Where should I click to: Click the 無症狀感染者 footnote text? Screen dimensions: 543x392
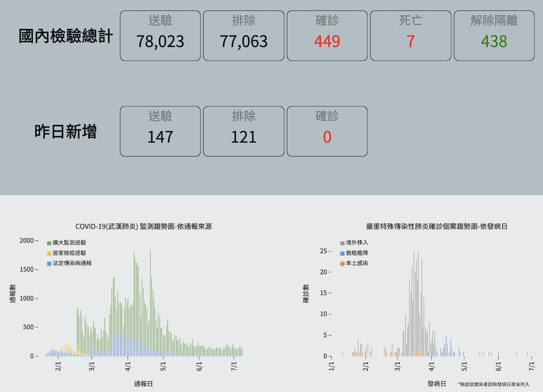[x=494, y=384]
